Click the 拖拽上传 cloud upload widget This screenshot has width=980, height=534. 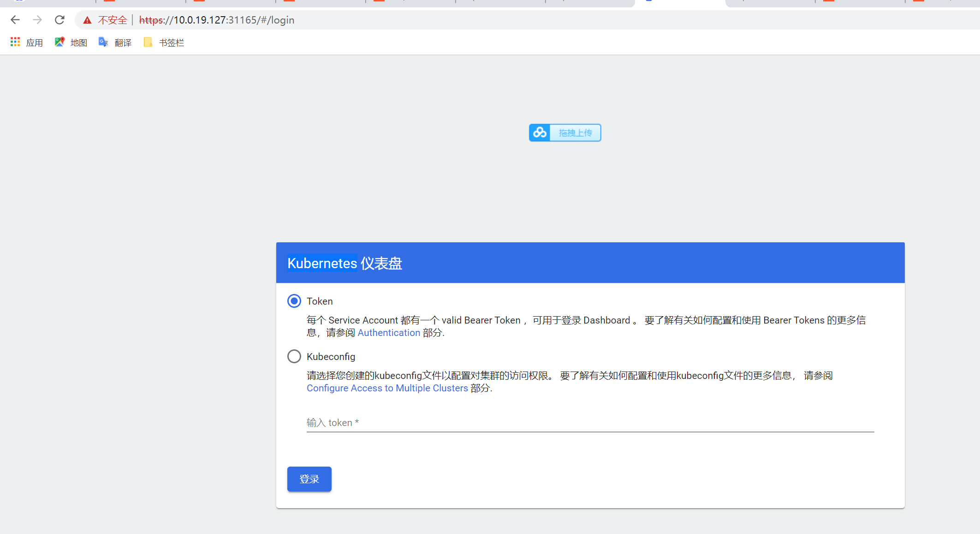click(x=565, y=133)
